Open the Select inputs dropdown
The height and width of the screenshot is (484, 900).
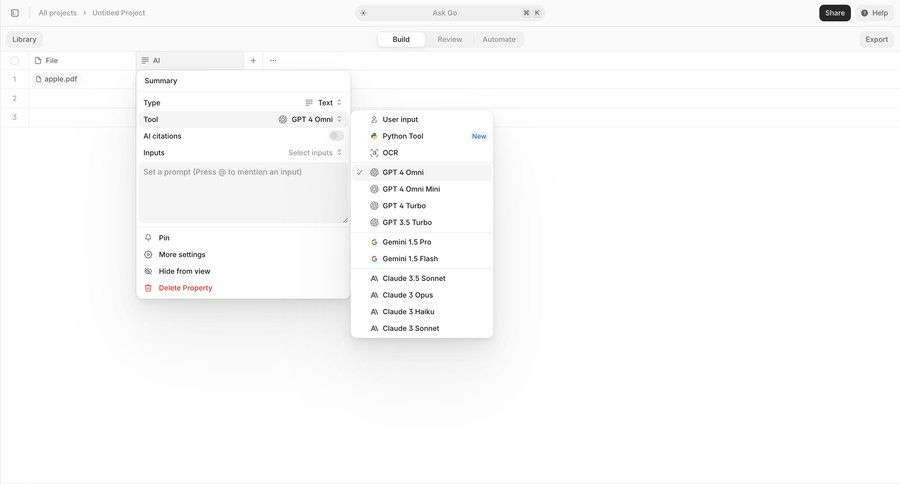pyautogui.click(x=315, y=153)
